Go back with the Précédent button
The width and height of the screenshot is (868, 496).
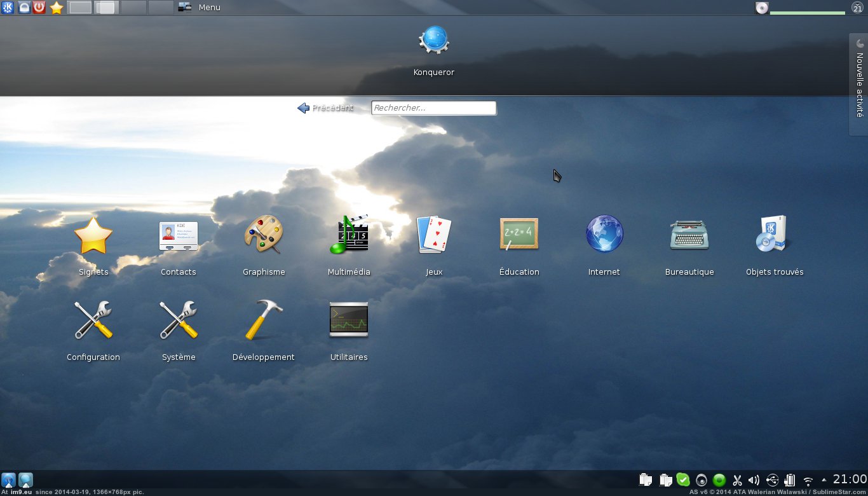(325, 108)
